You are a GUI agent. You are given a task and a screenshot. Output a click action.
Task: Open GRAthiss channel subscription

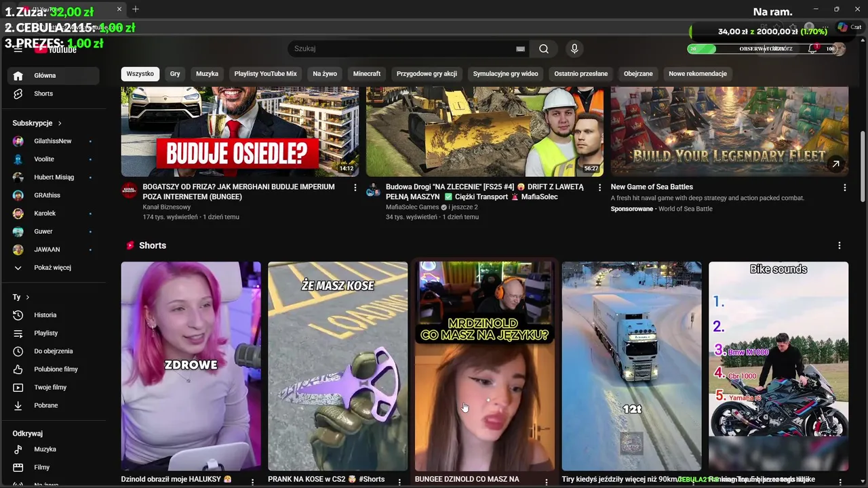coord(53,195)
